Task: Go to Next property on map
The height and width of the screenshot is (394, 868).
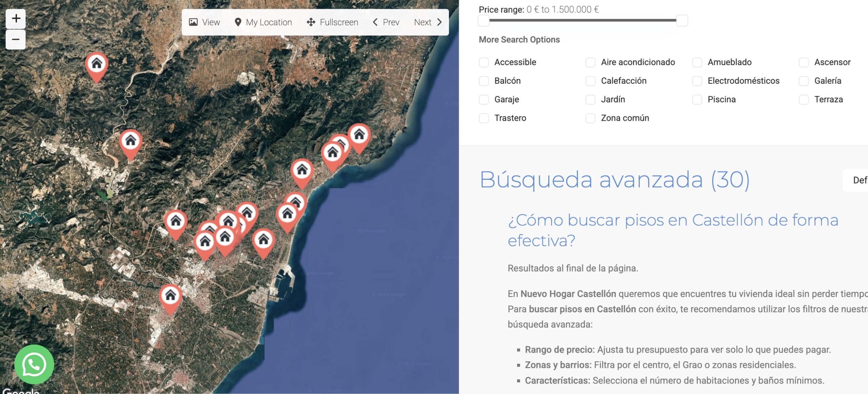Action: coord(428,22)
